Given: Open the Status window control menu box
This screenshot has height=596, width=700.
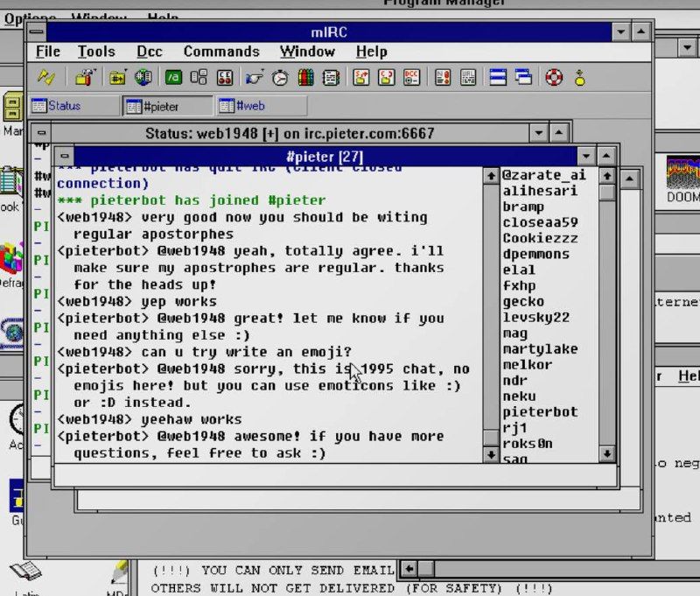Looking at the screenshot, I should 41,133.
